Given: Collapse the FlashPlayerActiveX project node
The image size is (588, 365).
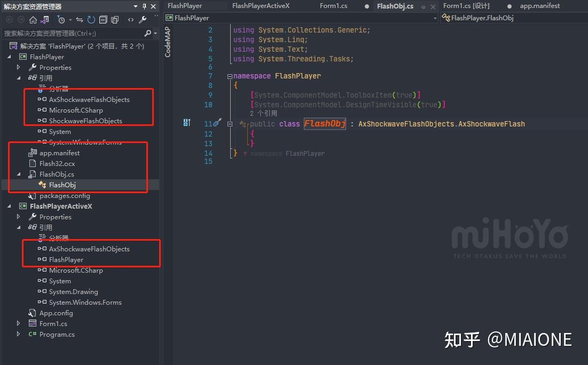Looking at the screenshot, I should click(10, 206).
